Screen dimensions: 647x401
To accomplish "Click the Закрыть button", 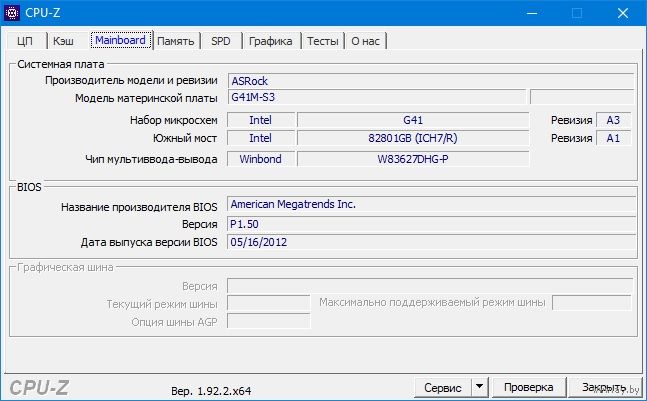I will [604, 387].
